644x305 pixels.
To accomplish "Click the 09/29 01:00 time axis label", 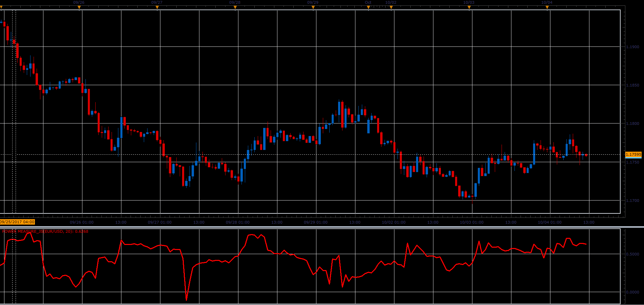I will click(x=316, y=222).
